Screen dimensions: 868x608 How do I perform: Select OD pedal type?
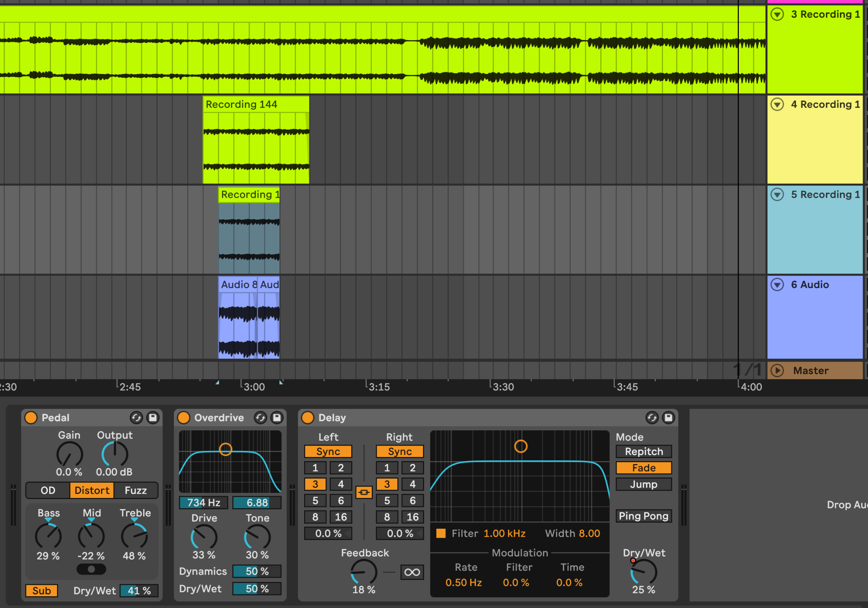(48, 490)
